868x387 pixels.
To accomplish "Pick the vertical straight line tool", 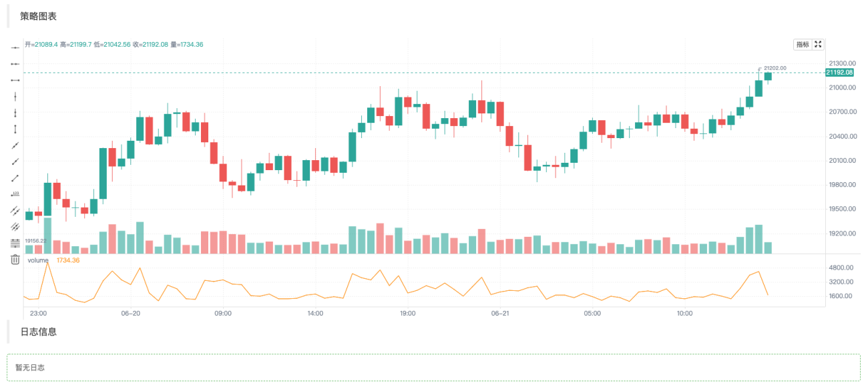I will tap(15, 96).
